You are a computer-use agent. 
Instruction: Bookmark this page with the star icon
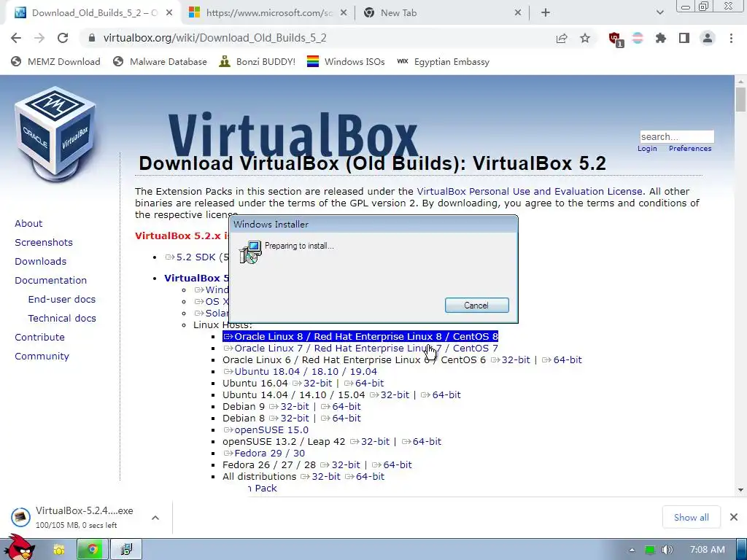point(585,38)
